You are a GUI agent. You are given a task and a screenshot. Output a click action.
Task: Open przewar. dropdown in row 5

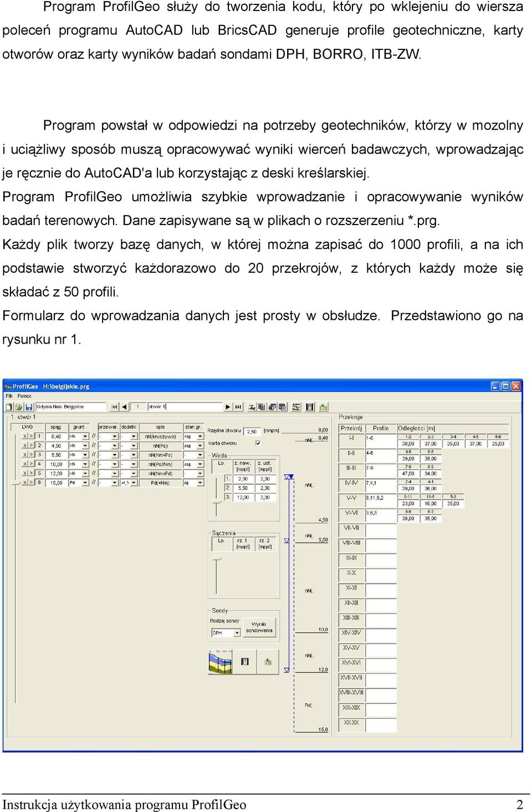tap(115, 473)
